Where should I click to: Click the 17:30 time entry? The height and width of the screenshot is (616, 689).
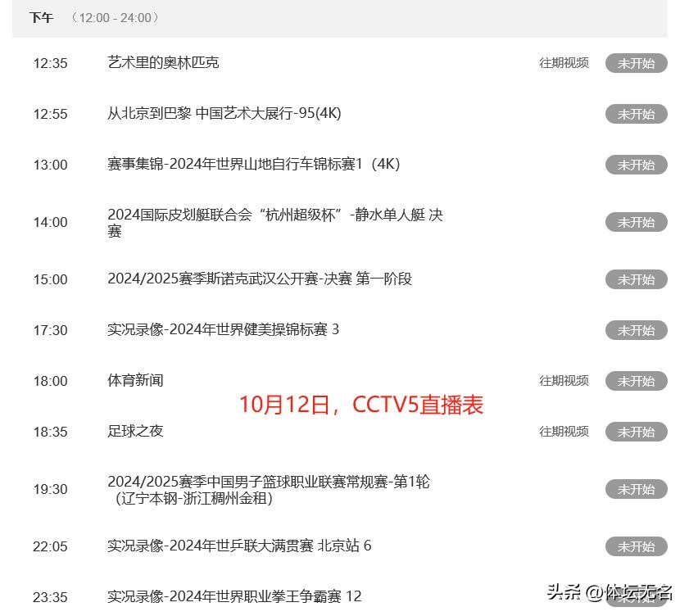[x=51, y=330]
